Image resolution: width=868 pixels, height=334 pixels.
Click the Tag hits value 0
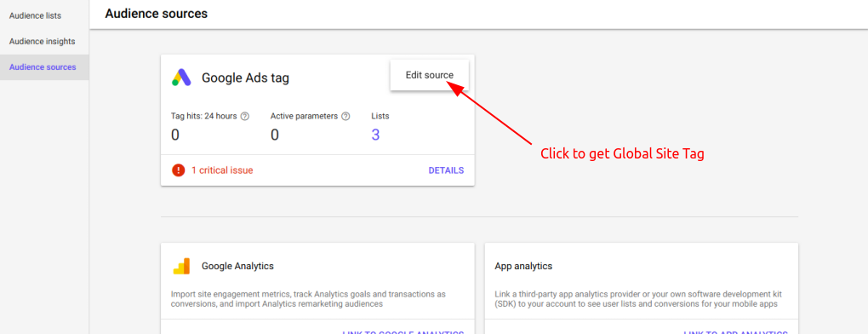point(175,135)
